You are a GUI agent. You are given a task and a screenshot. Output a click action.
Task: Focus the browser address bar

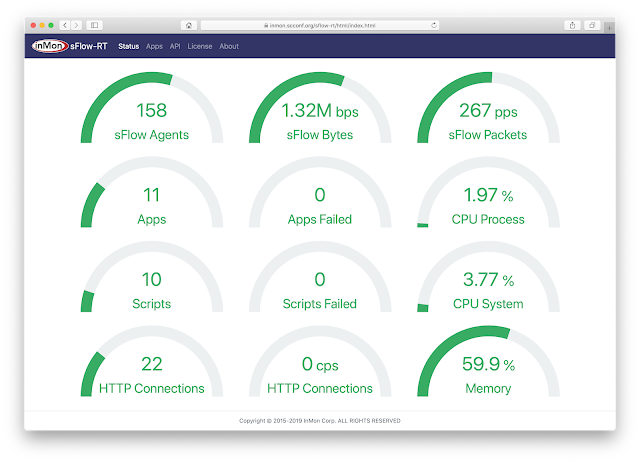point(320,25)
